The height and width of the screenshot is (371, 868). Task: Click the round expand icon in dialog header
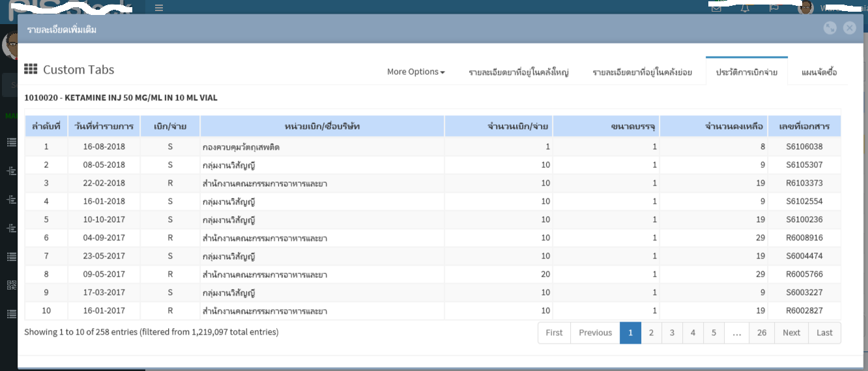[830, 28]
